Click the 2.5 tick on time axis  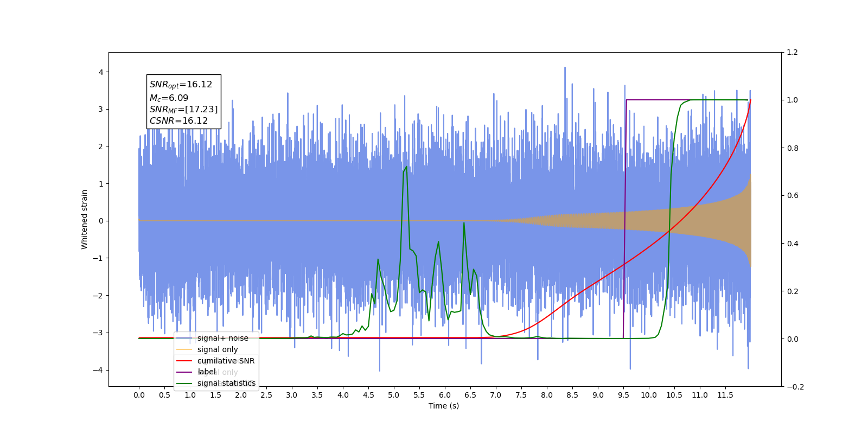[266, 395]
